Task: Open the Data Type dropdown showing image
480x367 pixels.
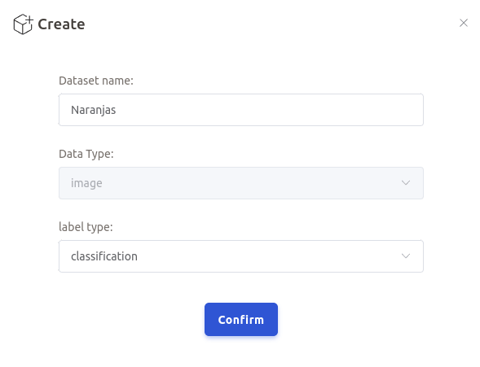Action: click(241, 183)
